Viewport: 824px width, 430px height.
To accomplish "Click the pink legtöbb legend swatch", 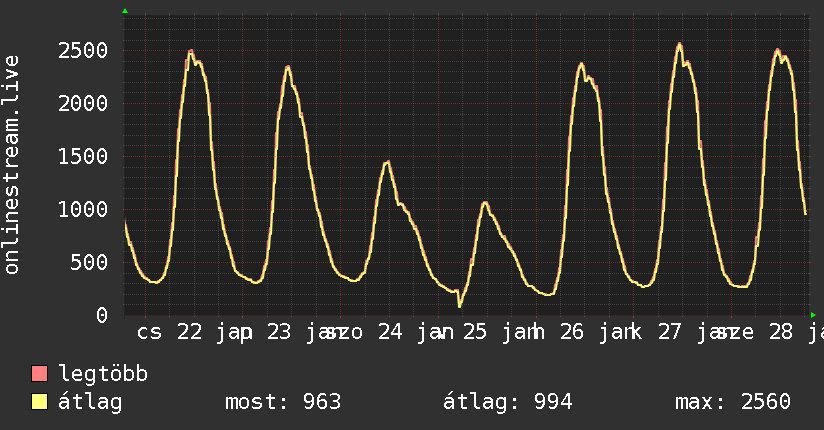I will tap(39, 374).
